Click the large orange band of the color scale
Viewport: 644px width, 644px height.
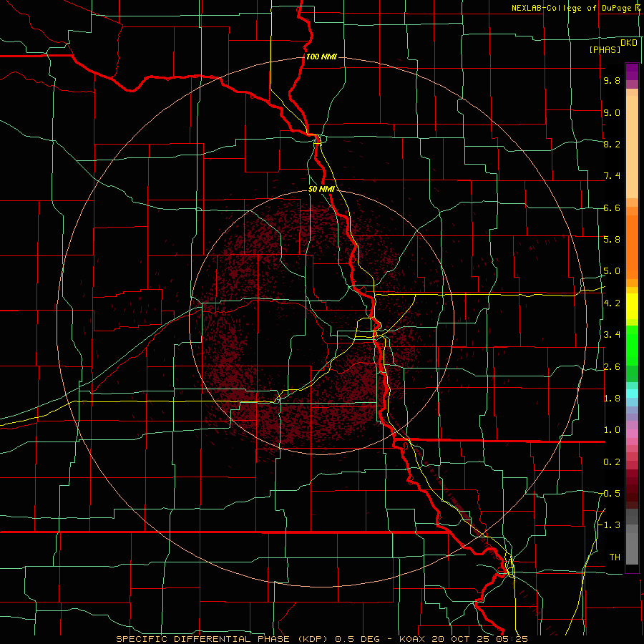(x=632, y=247)
